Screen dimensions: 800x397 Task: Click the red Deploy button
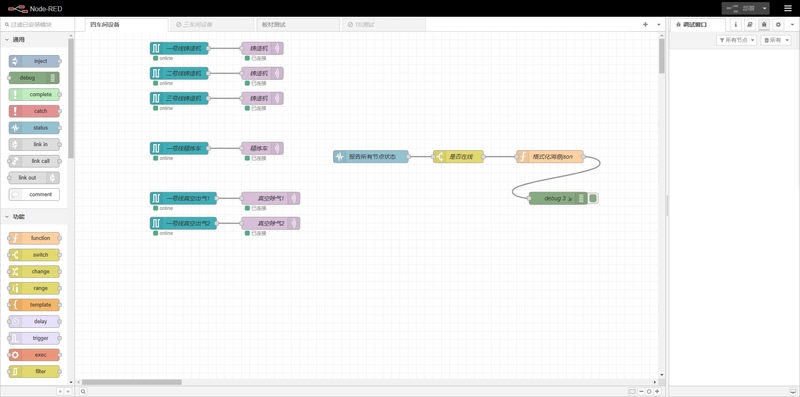click(x=741, y=8)
